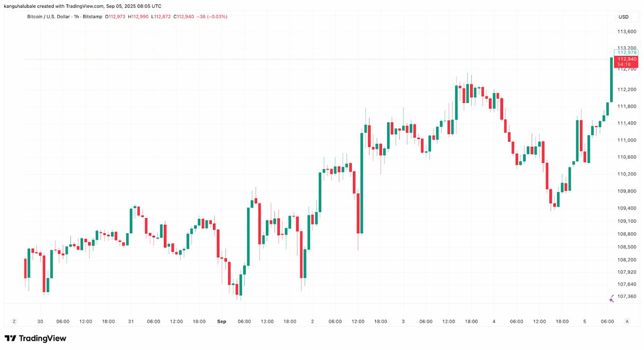Screen dimensions: 644x350
Task: Open the USD currency selector
Action: (623, 17)
